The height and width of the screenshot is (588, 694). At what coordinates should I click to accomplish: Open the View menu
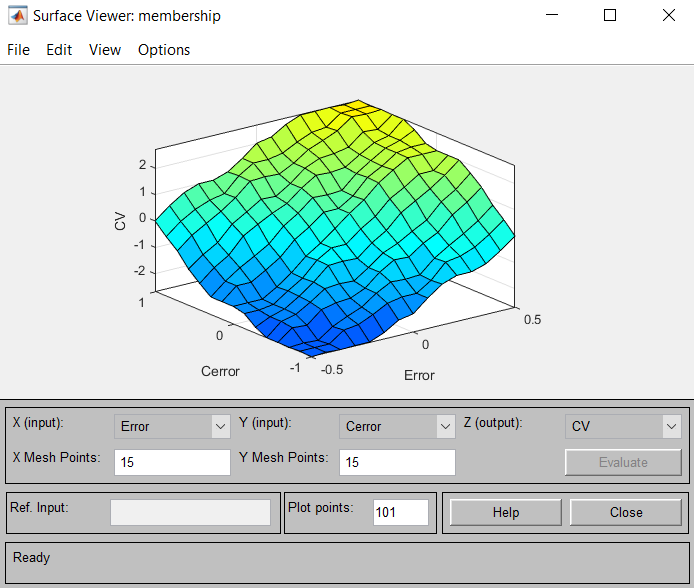coord(104,50)
